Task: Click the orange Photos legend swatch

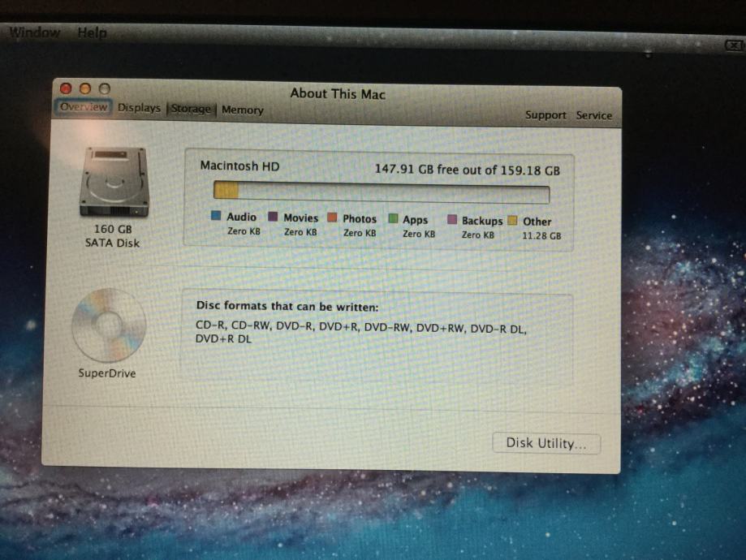Action: 332,218
